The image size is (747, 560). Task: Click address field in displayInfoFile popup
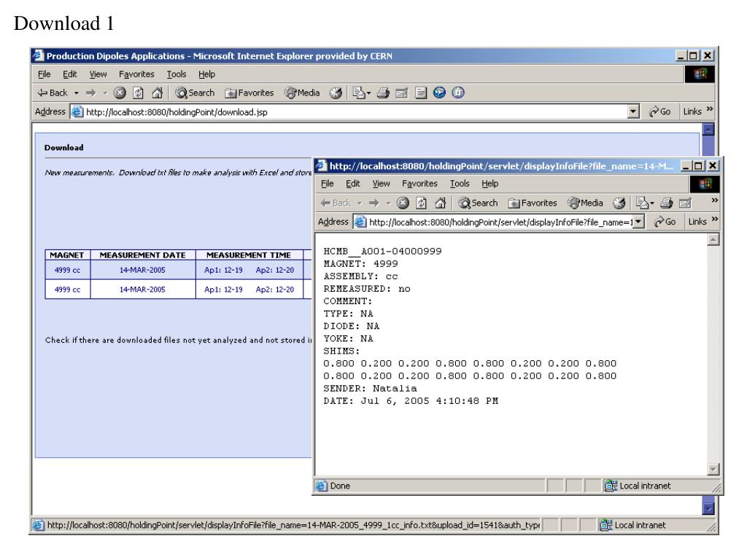pyautogui.click(x=494, y=222)
